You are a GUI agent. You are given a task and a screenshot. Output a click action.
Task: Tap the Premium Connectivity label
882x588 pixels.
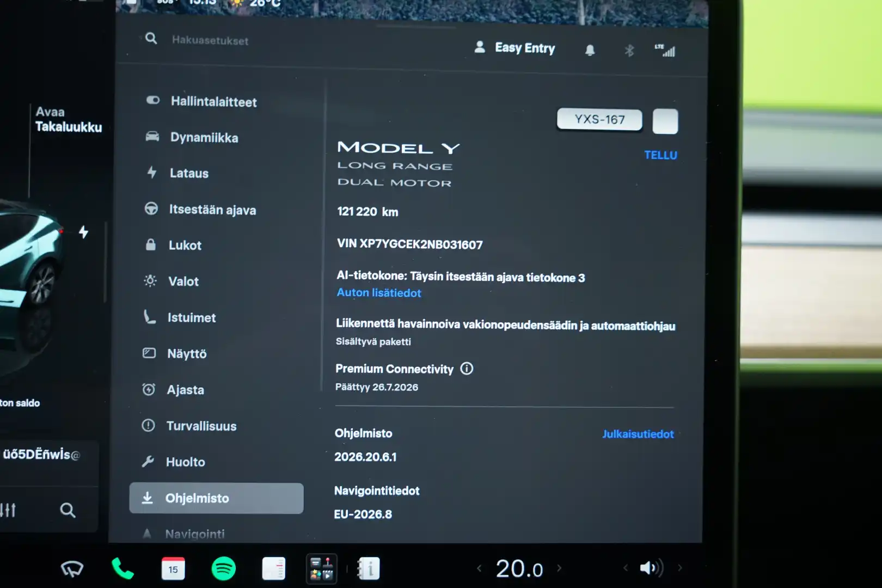(394, 369)
